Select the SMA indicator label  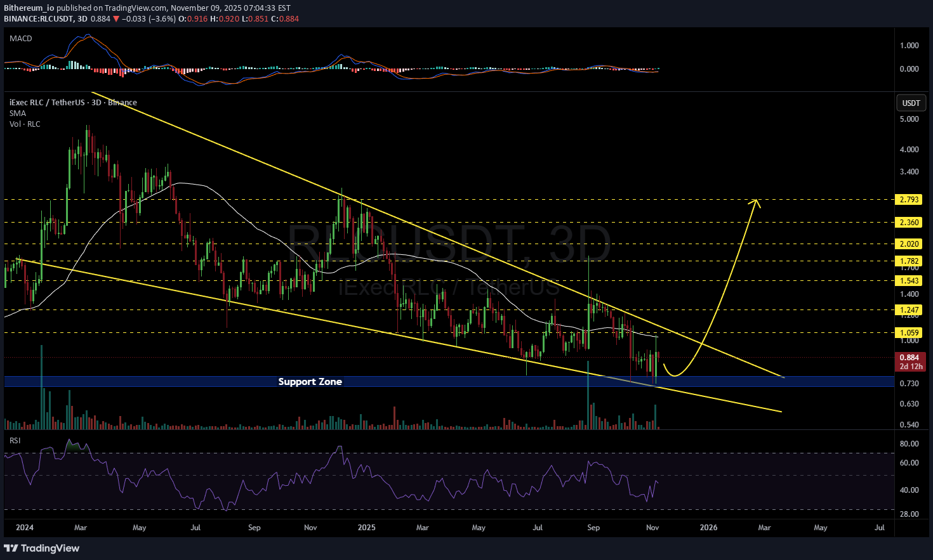tap(18, 114)
